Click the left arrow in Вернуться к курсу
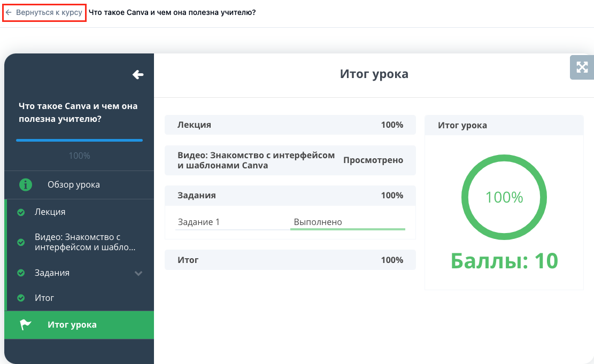 click(x=9, y=12)
